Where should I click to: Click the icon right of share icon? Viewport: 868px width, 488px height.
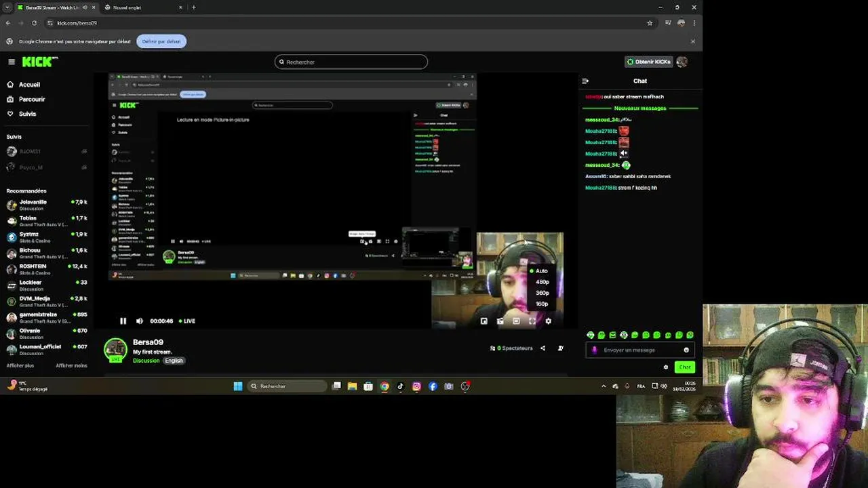560,348
